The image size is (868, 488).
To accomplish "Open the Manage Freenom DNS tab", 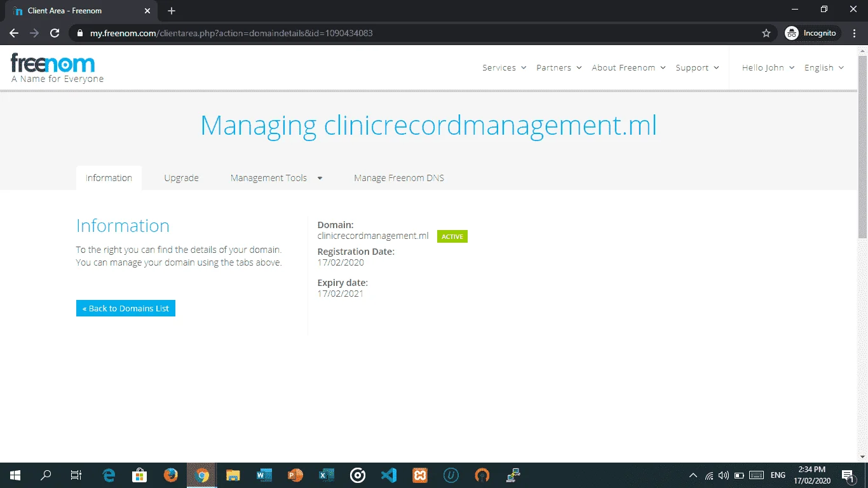I will (x=399, y=178).
